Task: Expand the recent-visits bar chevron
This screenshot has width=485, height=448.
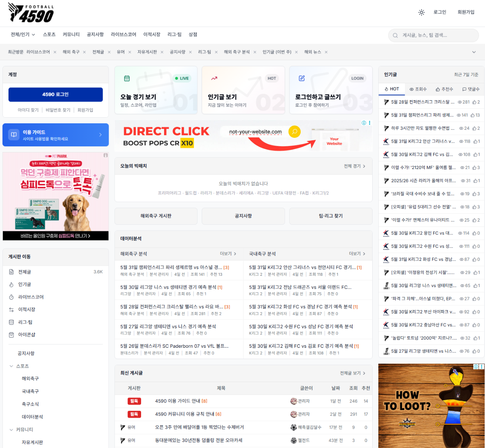Action: click(x=474, y=52)
